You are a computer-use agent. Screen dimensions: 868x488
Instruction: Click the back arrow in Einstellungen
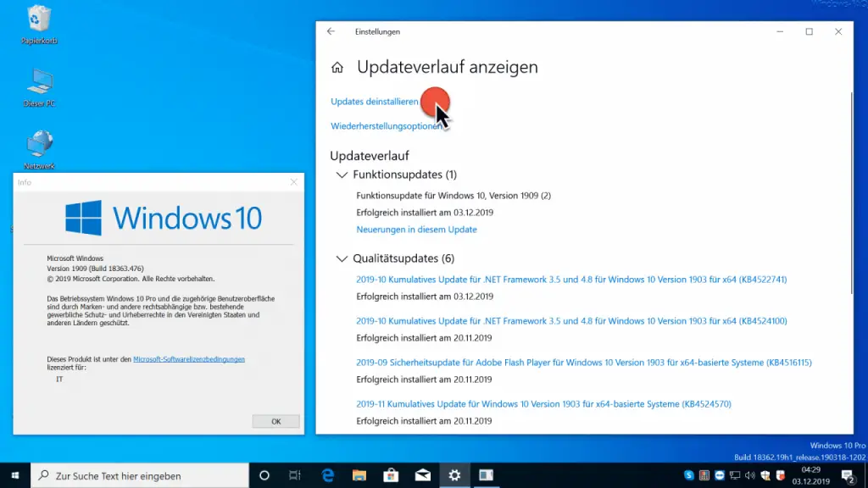coord(331,31)
